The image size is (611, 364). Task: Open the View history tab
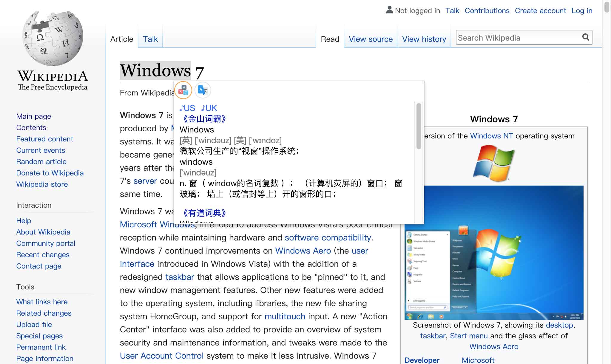click(424, 39)
